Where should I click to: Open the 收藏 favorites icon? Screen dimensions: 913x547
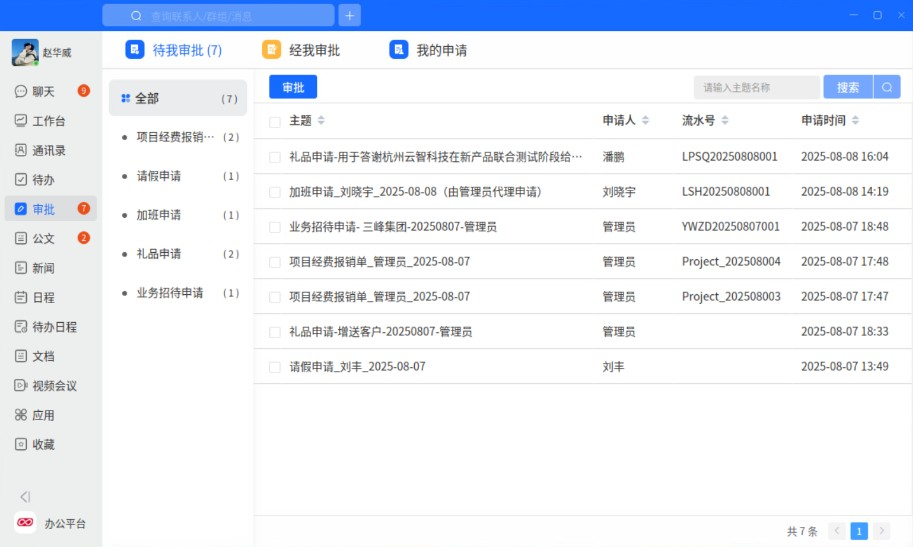21,444
